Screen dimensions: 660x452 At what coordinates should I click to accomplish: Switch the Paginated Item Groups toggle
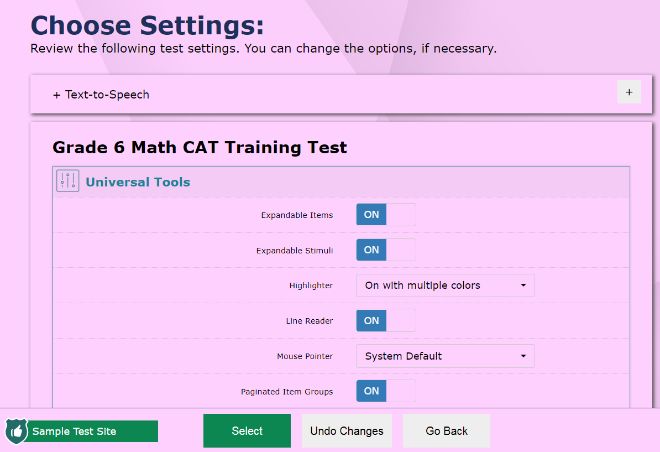tap(386, 391)
